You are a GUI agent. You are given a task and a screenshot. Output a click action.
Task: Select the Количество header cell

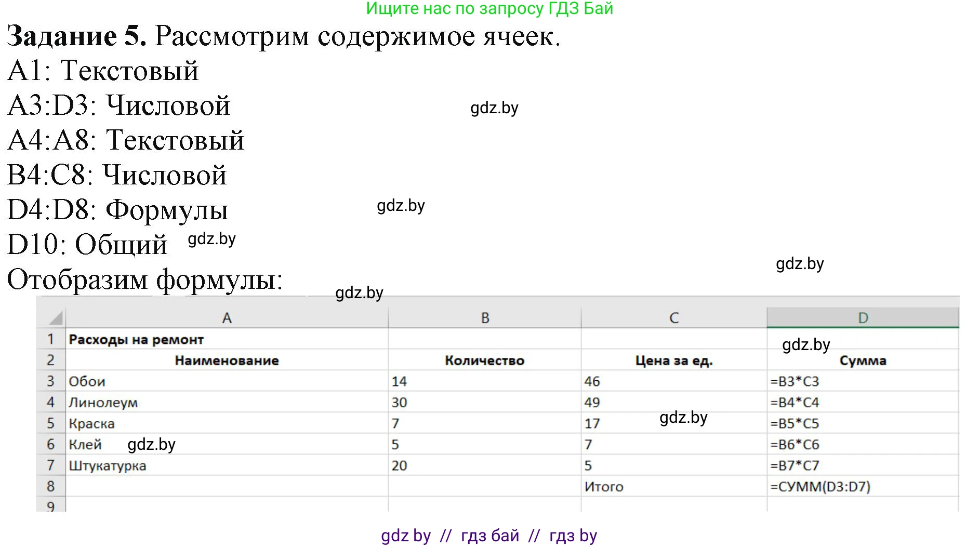[484, 360]
